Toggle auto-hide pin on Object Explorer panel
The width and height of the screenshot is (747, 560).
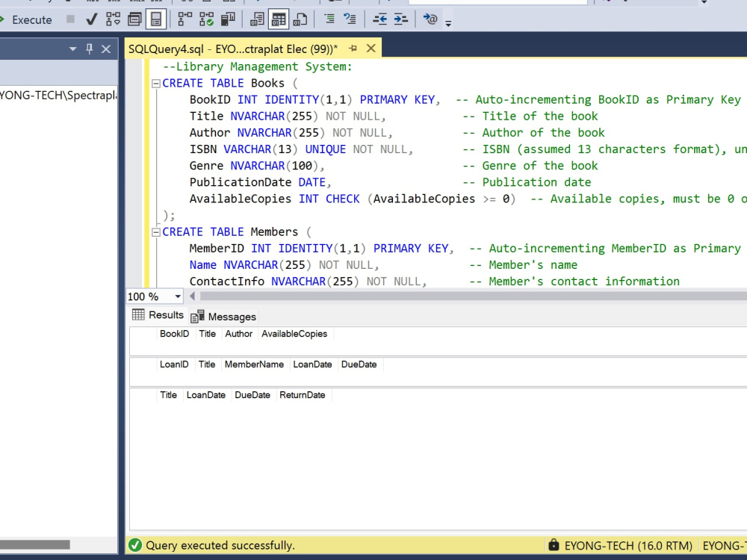click(x=89, y=49)
